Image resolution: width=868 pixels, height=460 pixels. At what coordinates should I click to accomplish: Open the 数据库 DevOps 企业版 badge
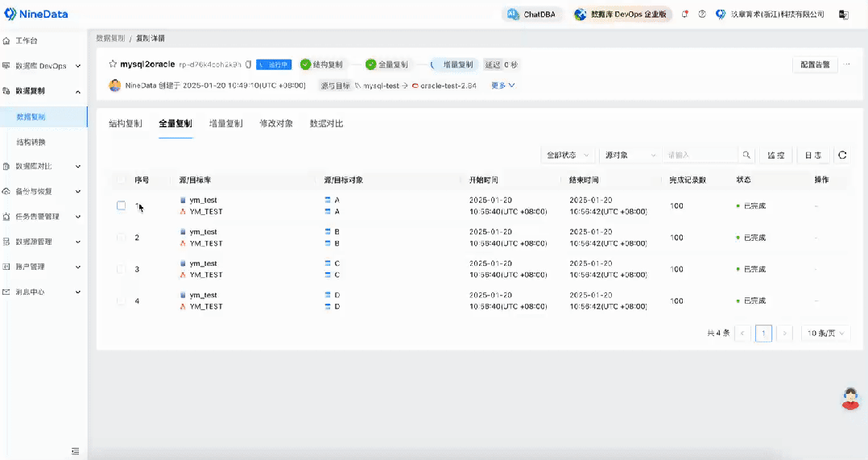[621, 15]
